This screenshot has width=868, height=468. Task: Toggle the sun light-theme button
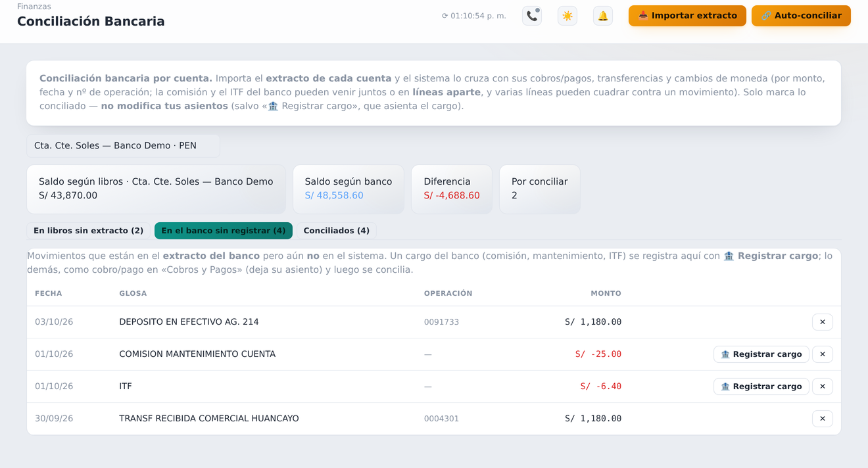567,16
